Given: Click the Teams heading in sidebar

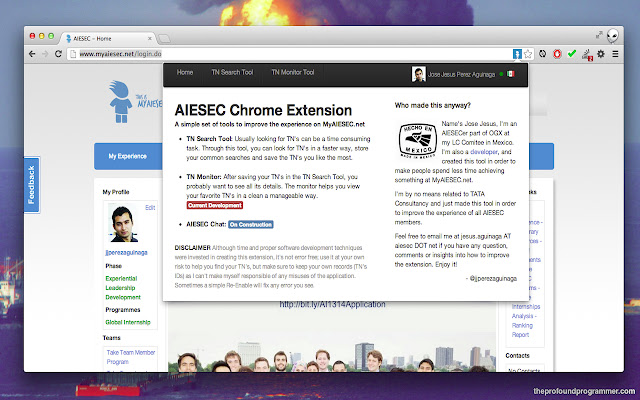Looking at the screenshot, I should (111, 338).
